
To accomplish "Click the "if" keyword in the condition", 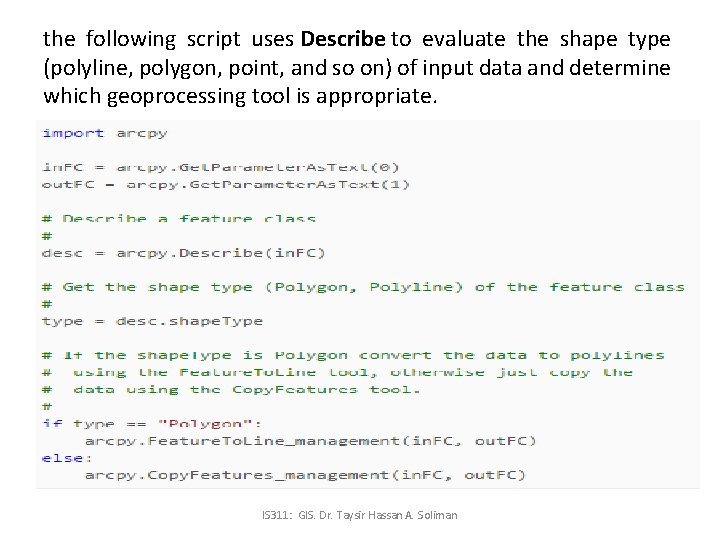I will [x=51, y=424].
